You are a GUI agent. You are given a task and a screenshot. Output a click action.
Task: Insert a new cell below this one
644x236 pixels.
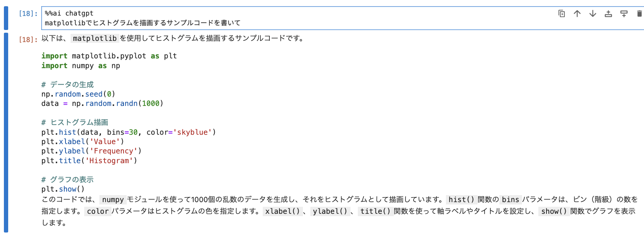tap(624, 14)
